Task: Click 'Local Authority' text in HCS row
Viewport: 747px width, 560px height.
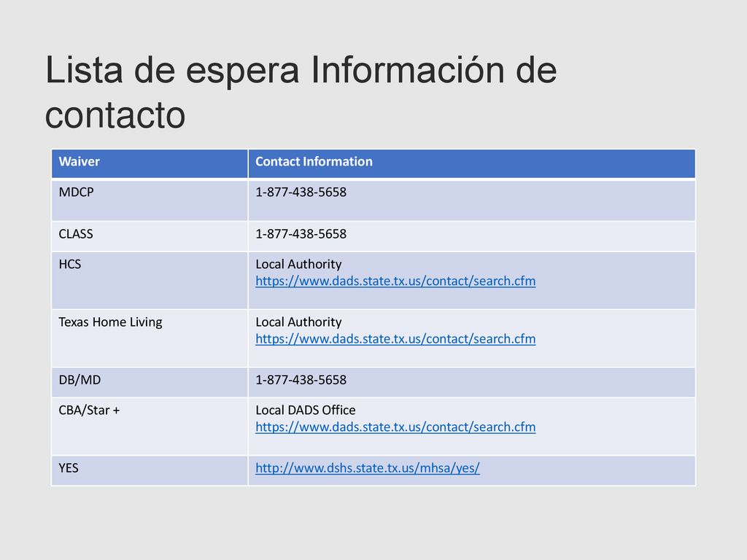Action: click(298, 264)
